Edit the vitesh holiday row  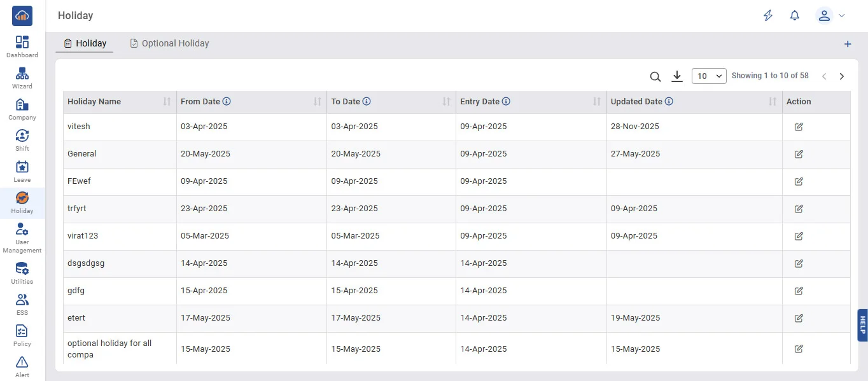click(x=799, y=127)
